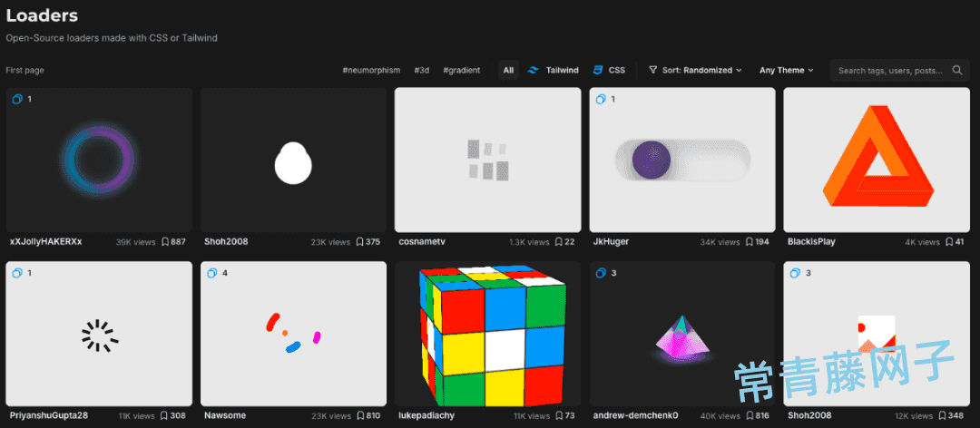Filter by CSS loaders

[x=610, y=70]
